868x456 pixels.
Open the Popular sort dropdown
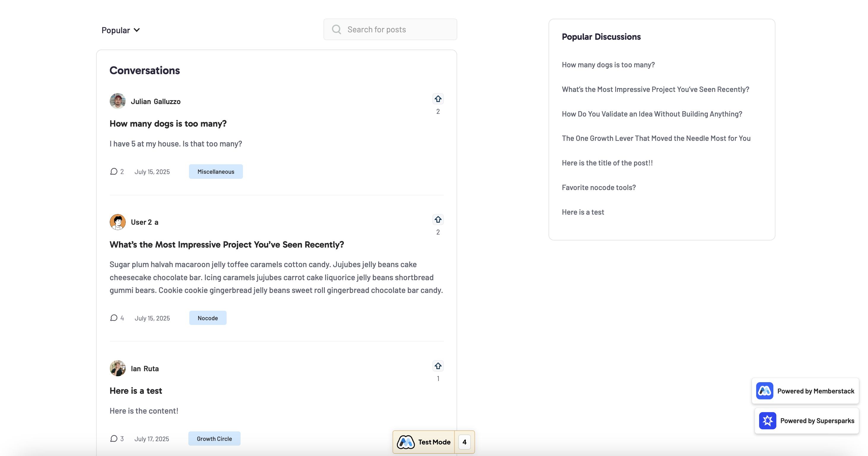121,30
